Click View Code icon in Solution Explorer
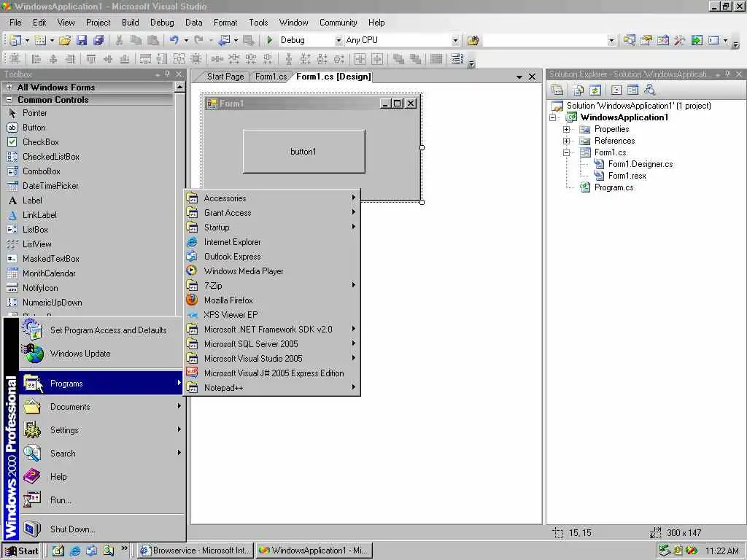The image size is (747, 560). click(x=616, y=90)
